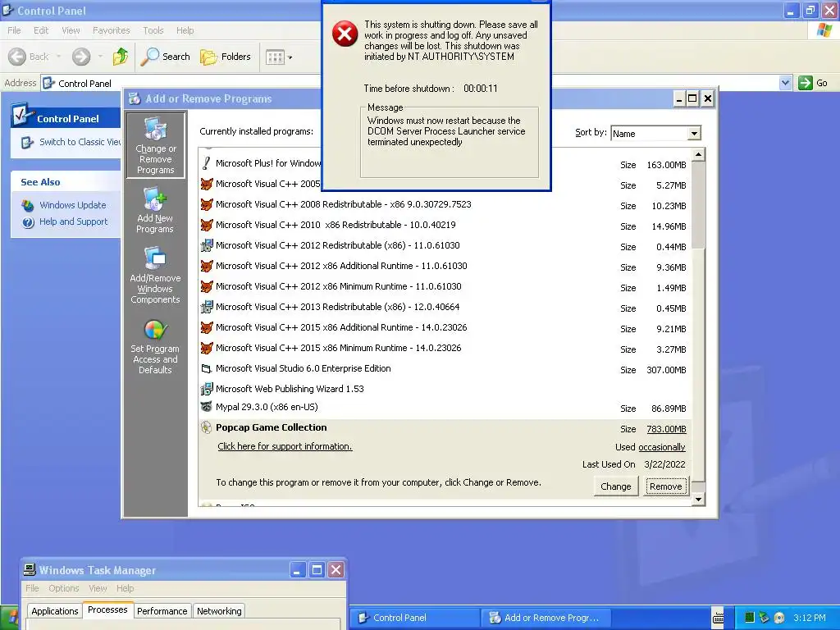
Task: Click the Remove button for Popcap Game Collection
Action: tap(665, 486)
